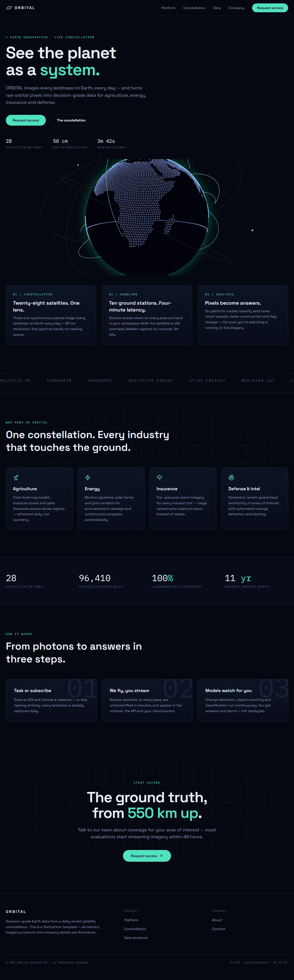
Task: Click the © 2026 Orbital Systems Inc. notice
Action: tap(47, 963)
